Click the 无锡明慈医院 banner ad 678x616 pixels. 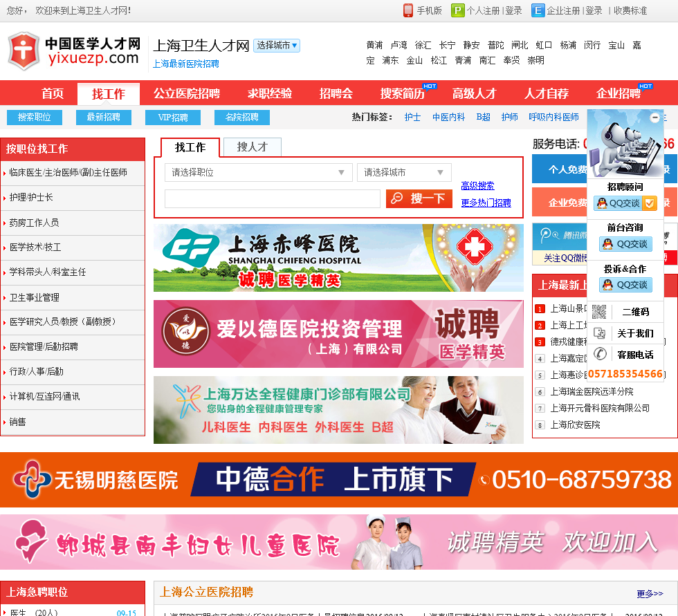pyautogui.click(x=339, y=480)
